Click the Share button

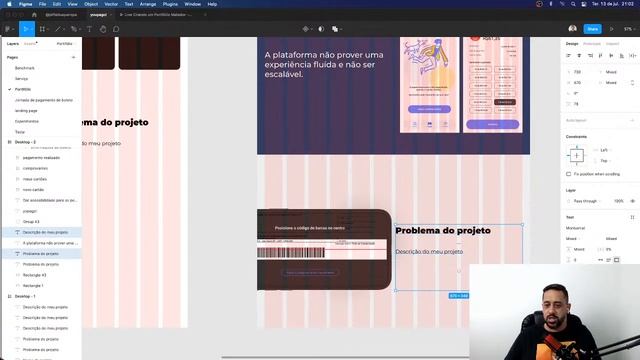[x=593, y=29]
